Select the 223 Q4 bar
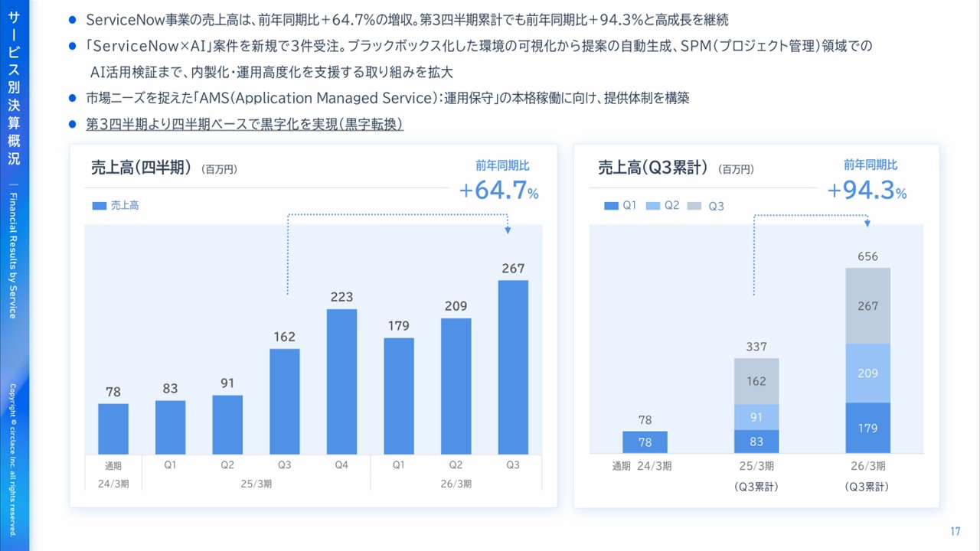This screenshot has width=980, height=551. coord(341,381)
